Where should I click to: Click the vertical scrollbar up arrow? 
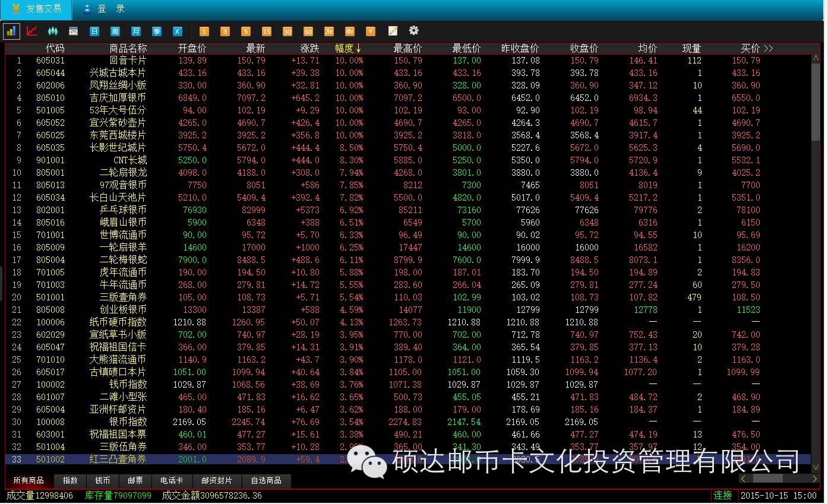816,58
